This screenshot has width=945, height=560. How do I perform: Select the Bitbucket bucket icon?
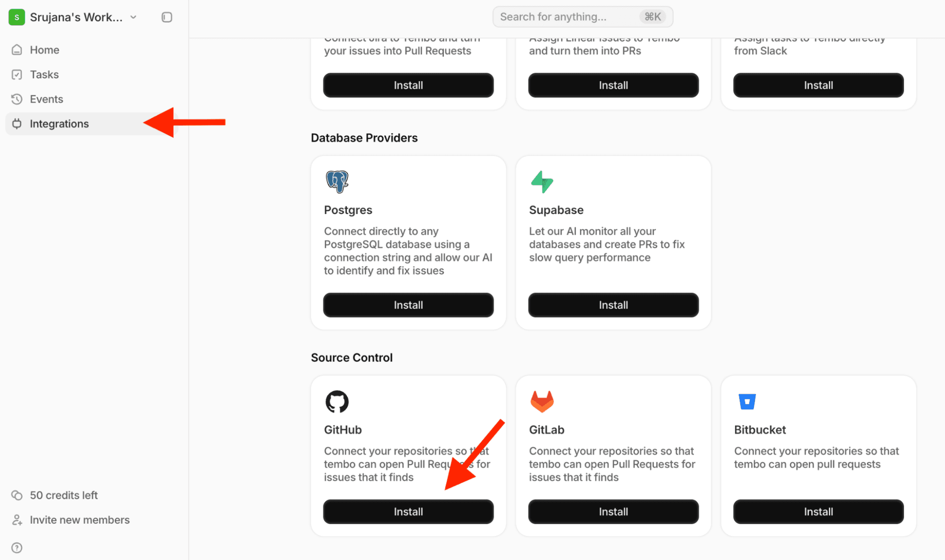click(x=747, y=401)
